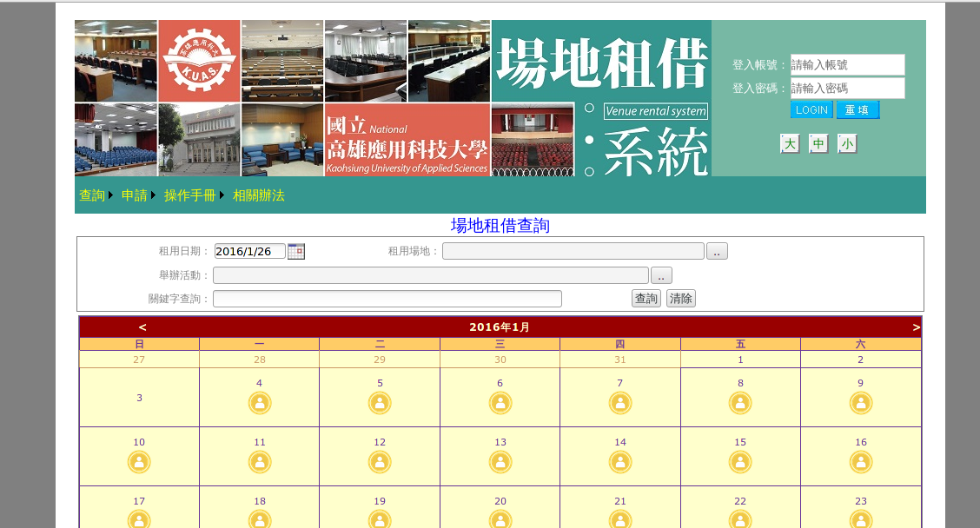Go to previous month with < arrow

[142, 327]
